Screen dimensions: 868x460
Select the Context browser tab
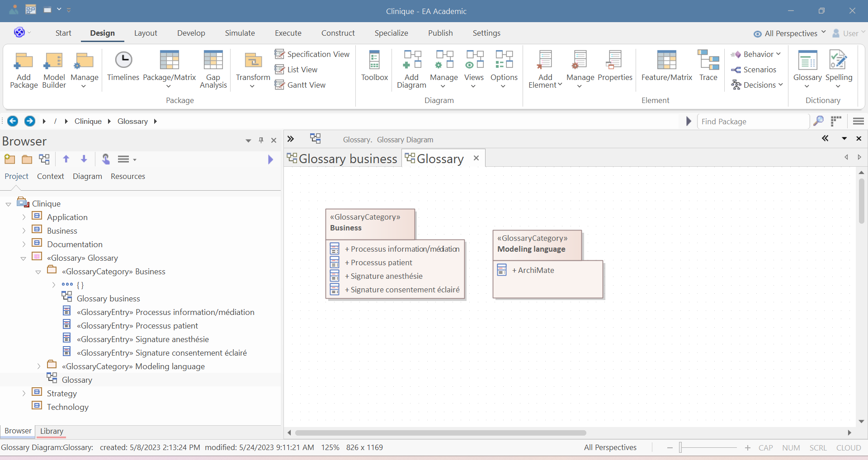51,176
